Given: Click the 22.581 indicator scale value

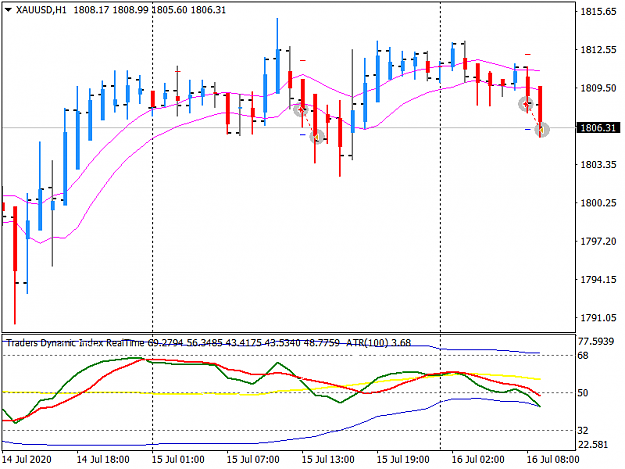Looking at the screenshot, I should click(x=593, y=444).
